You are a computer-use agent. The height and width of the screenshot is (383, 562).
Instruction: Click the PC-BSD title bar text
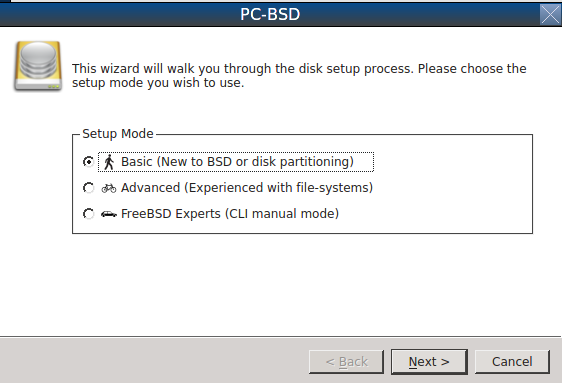click(x=270, y=14)
